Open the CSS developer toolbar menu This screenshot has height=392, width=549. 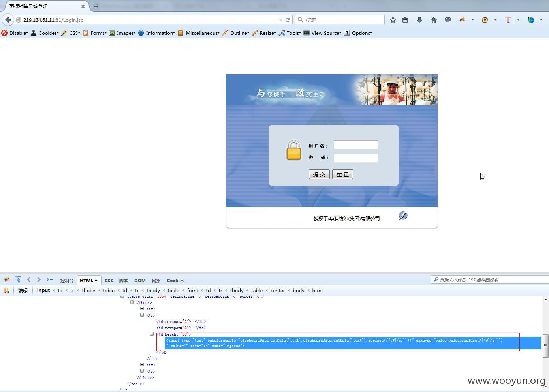pos(71,33)
